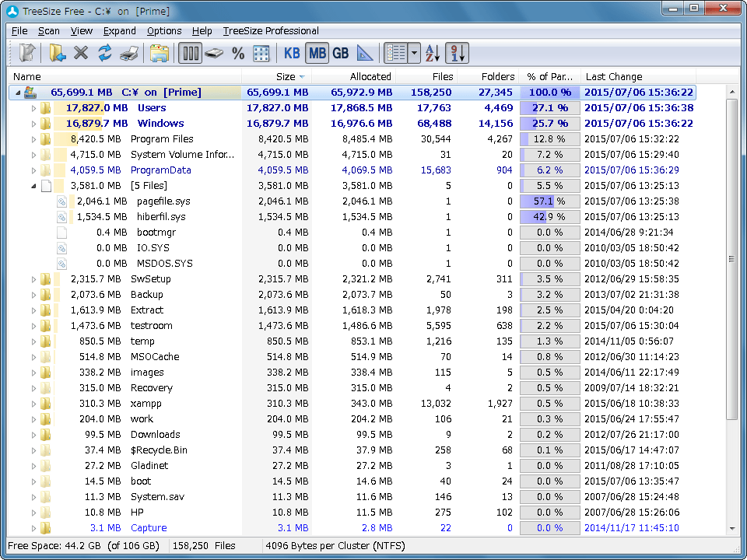
Task: Click the bootmgr file icon
Action: pos(61,233)
